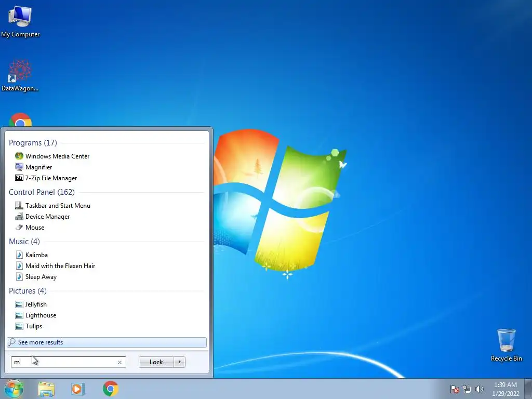Click the Device Manager icon

pos(19,216)
